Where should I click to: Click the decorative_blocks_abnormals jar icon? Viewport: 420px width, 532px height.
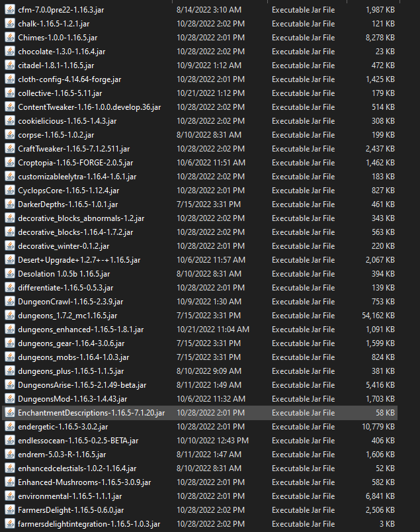[10, 218]
